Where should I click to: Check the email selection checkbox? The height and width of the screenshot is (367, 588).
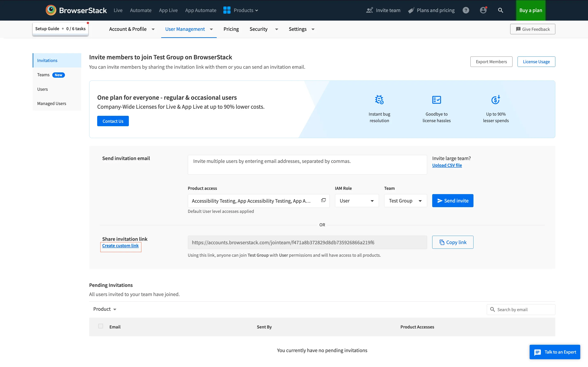pos(100,326)
